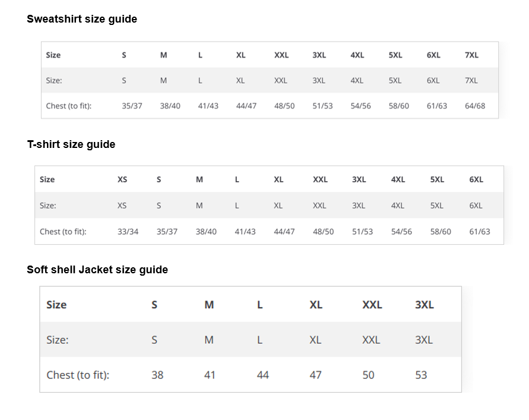The image size is (529, 420).
Task: Click the Chest (to fit) label in the jacket table
Action: coord(78,375)
